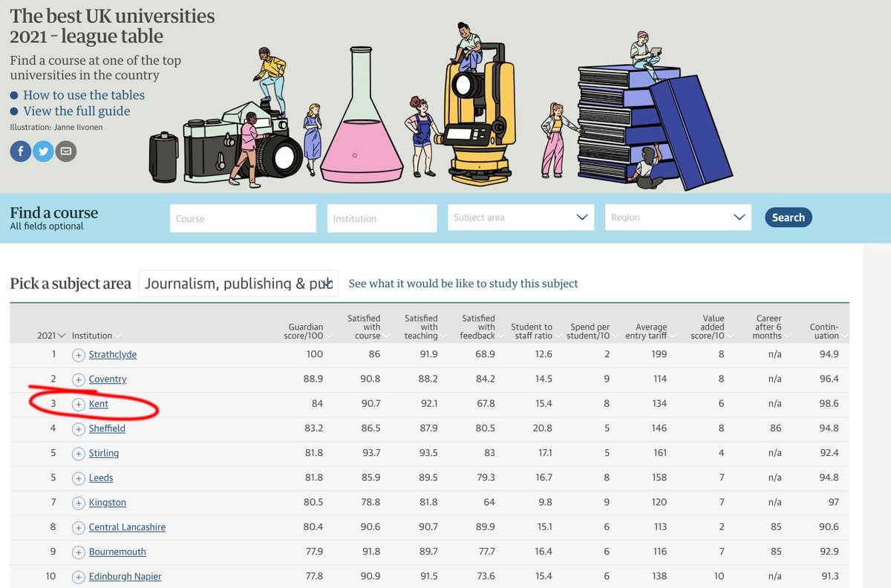The width and height of the screenshot is (891, 588).
Task: Open the Leeds university link
Action: pos(101,478)
